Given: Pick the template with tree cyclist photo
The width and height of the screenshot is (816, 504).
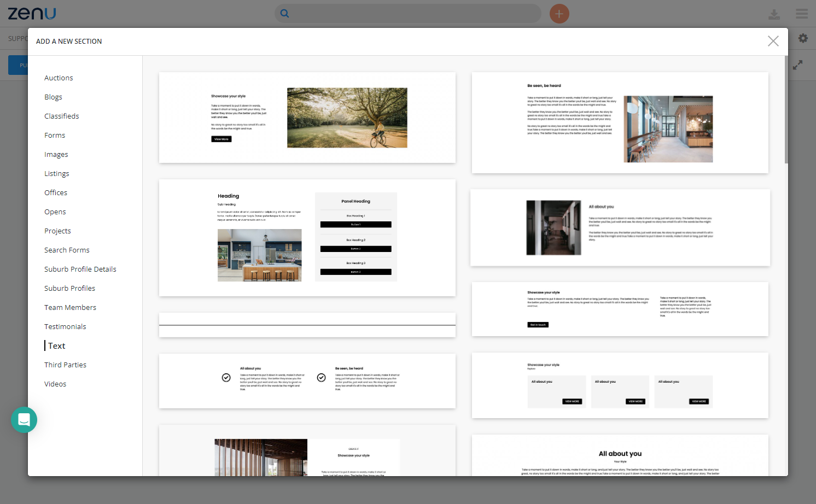Looking at the screenshot, I should 307,118.
